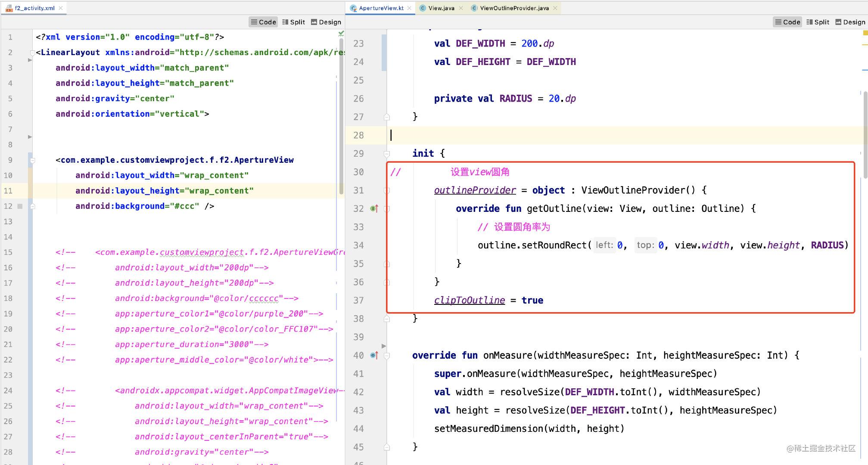Enable Design view mode in f2_activity.xml editor
This screenshot has height=465, width=868.
point(326,22)
